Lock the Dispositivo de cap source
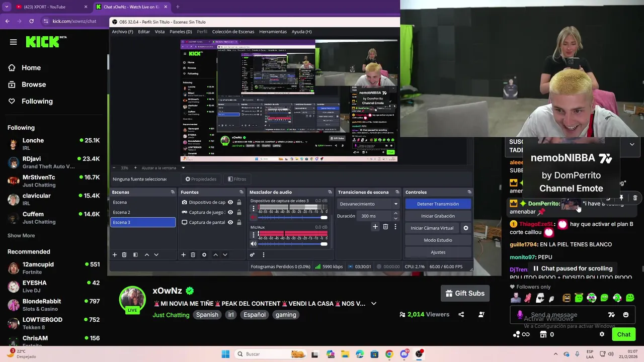The width and height of the screenshot is (644, 362). tap(239, 202)
